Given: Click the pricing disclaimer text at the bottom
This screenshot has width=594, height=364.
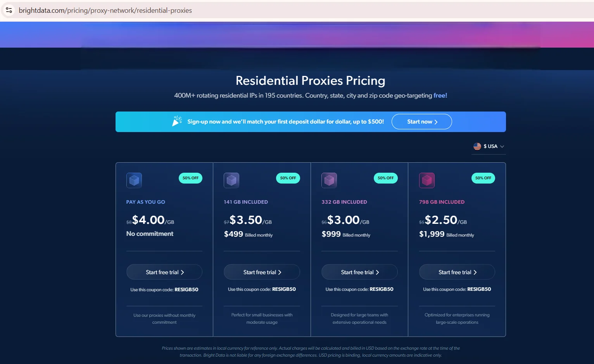Looking at the screenshot, I should 311,352.
